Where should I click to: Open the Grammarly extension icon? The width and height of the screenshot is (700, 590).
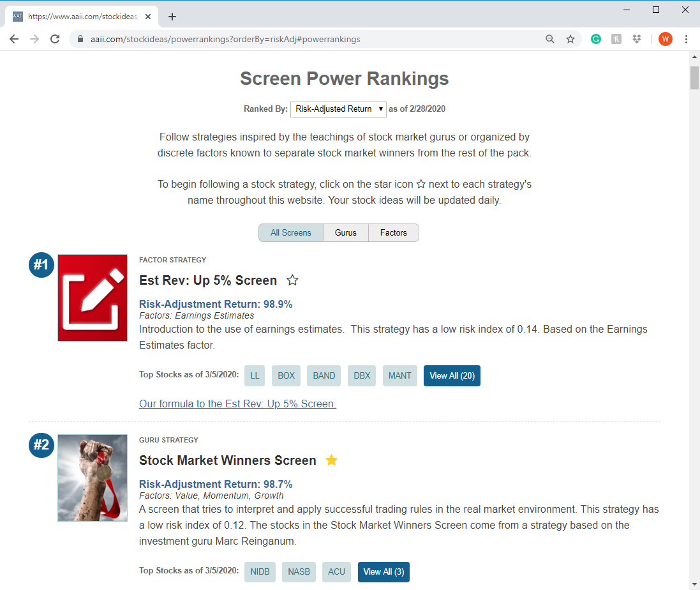point(595,40)
